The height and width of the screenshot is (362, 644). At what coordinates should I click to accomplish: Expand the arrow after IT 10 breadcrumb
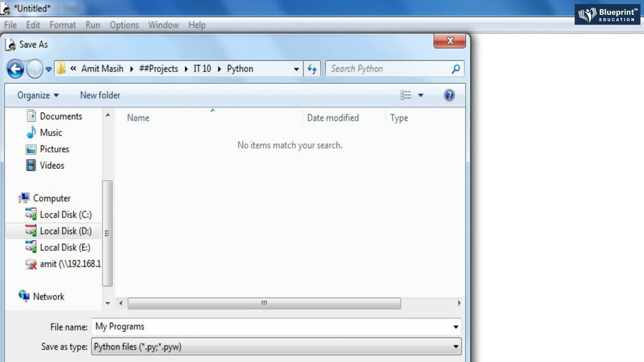219,69
